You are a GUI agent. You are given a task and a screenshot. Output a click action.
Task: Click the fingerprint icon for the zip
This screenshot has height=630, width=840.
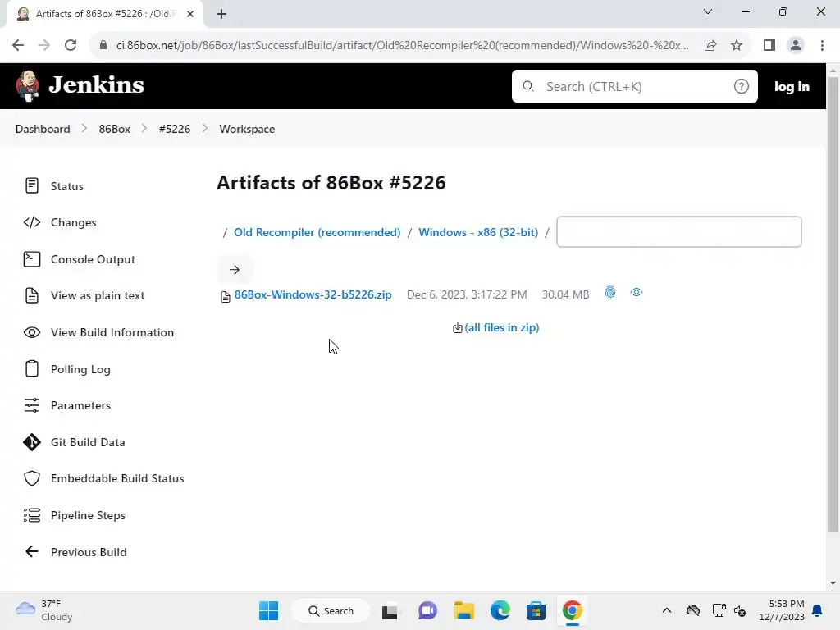[x=610, y=293]
